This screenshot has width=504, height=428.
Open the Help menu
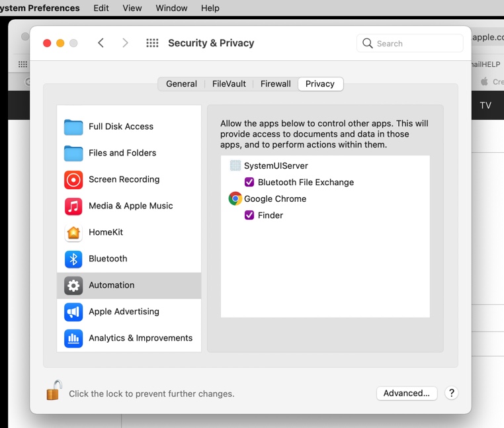point(210,8)
